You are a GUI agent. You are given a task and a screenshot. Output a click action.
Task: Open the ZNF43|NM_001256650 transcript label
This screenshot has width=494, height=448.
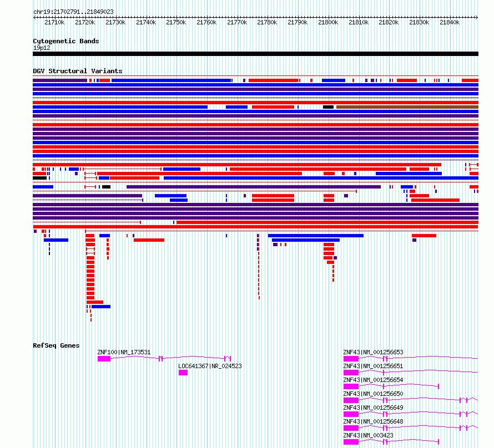[373, 394]
